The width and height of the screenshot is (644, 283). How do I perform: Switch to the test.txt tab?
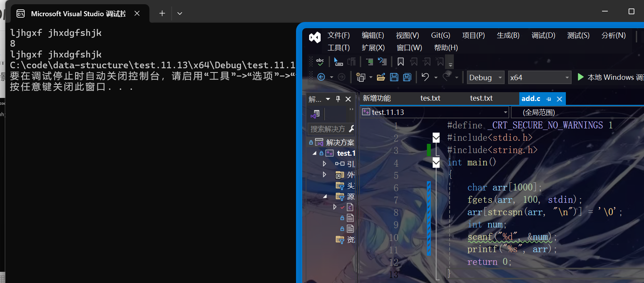click(x=481, y=98)
